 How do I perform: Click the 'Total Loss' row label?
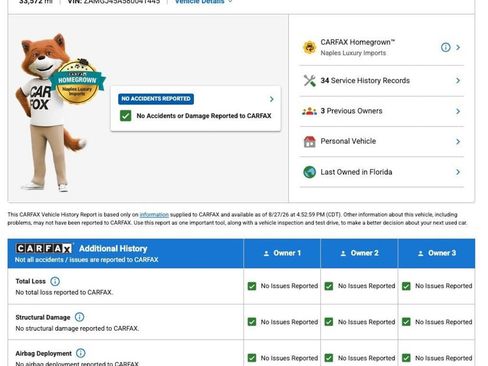(30, 281)
